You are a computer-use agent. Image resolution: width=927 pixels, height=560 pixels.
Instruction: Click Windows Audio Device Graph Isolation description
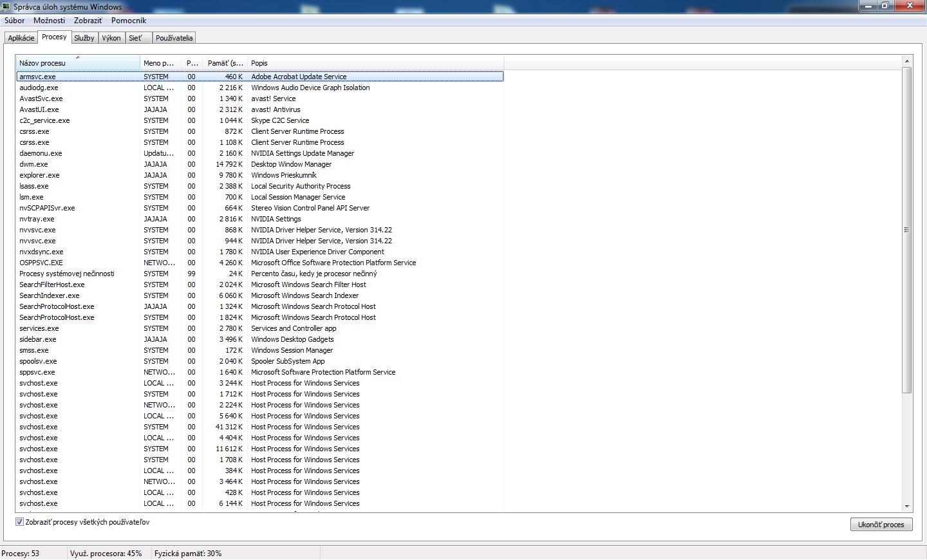310,88
